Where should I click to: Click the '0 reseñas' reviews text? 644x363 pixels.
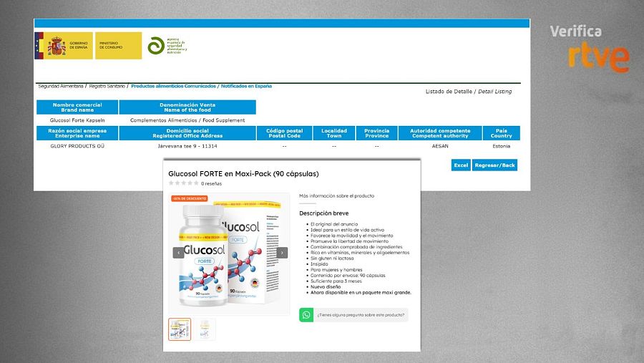[211, 184]
